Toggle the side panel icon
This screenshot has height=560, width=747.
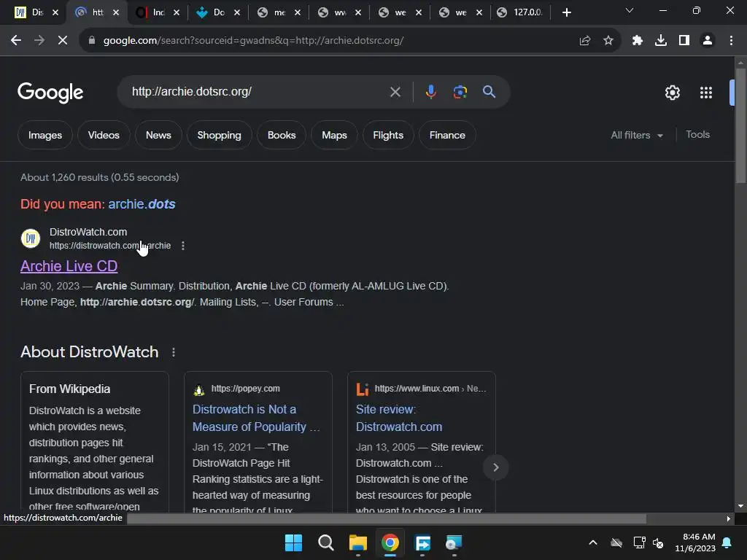pyautogui.click(x=684, y=41)
